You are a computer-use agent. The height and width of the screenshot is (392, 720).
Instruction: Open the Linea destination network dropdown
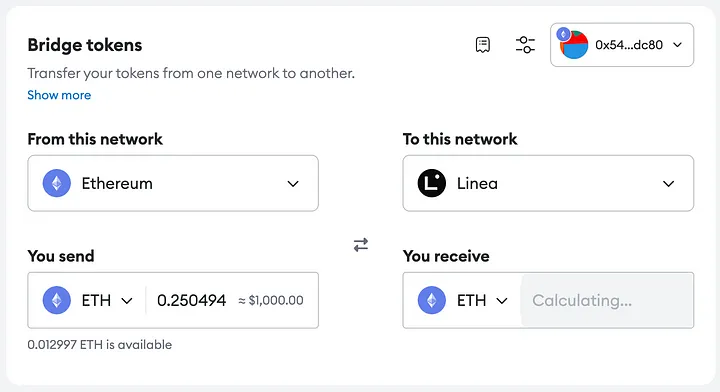click(548, 183)
